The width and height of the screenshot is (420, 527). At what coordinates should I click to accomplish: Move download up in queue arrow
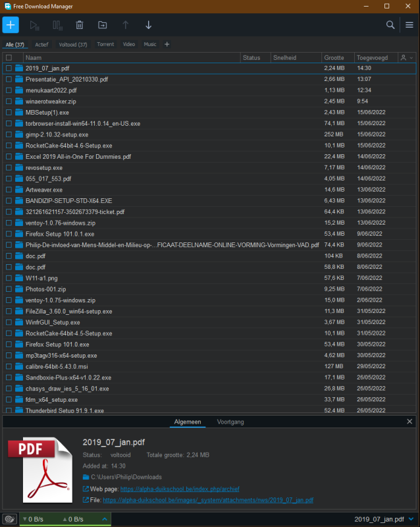pyautogui.click(x=125, y=25)
